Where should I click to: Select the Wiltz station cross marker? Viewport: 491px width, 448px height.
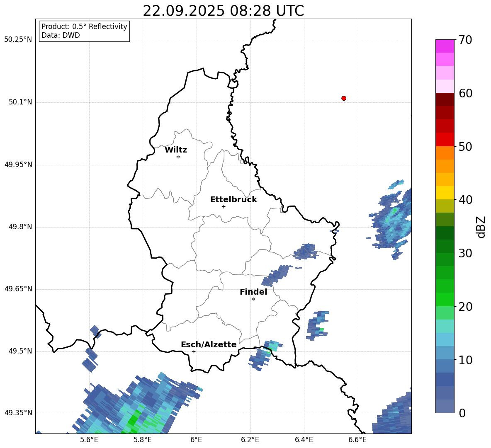point(178,157)
